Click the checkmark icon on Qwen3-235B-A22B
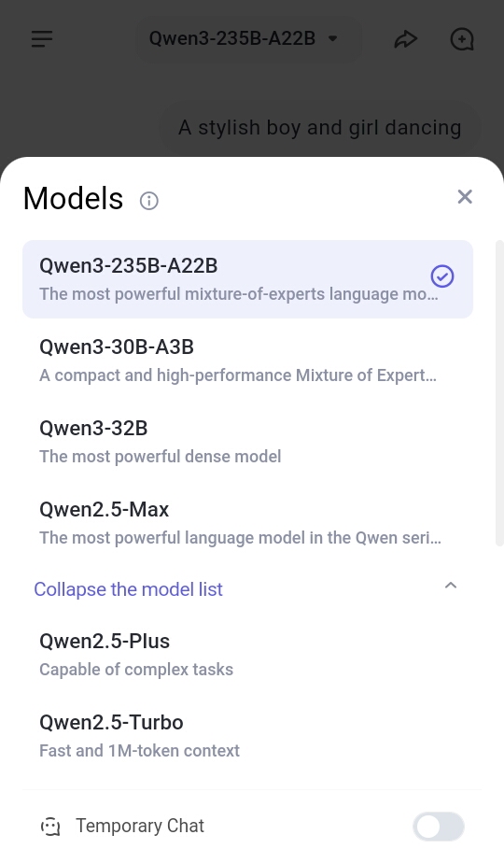 pos(442,276)
